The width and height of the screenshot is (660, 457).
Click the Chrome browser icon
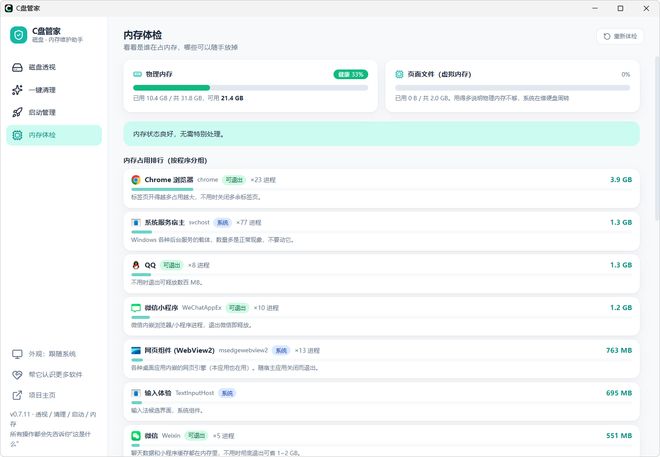pyautogui.click(x=136, y=180)
